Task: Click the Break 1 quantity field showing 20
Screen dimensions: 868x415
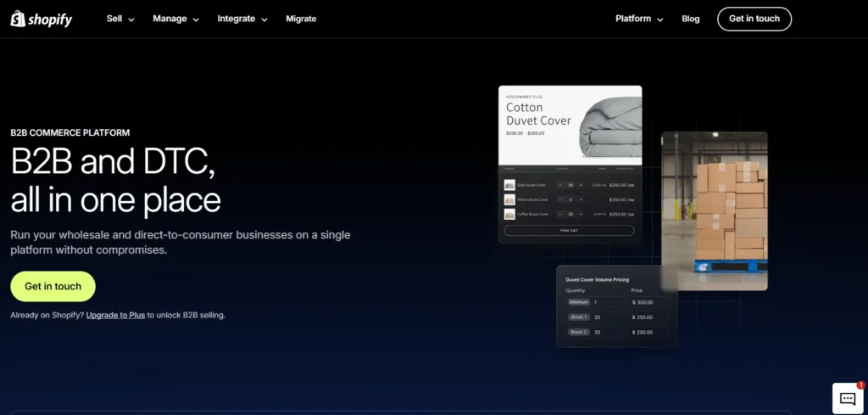Action: coord(596,317)
